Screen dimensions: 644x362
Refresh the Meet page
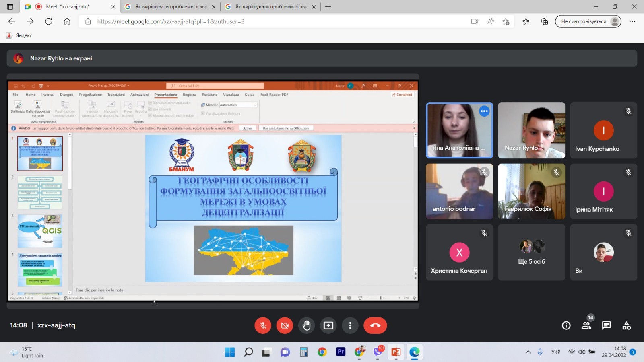pos(49,21)
